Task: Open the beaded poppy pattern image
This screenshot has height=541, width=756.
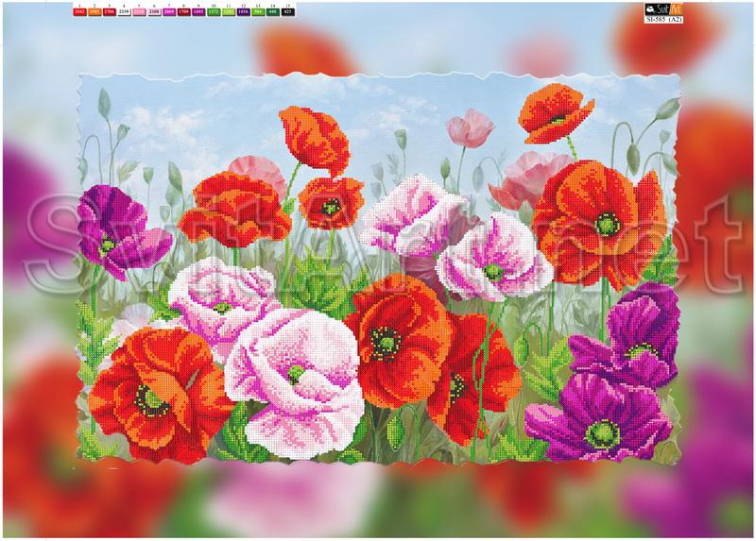Action: pyautogui.click(x=378, y=274)
